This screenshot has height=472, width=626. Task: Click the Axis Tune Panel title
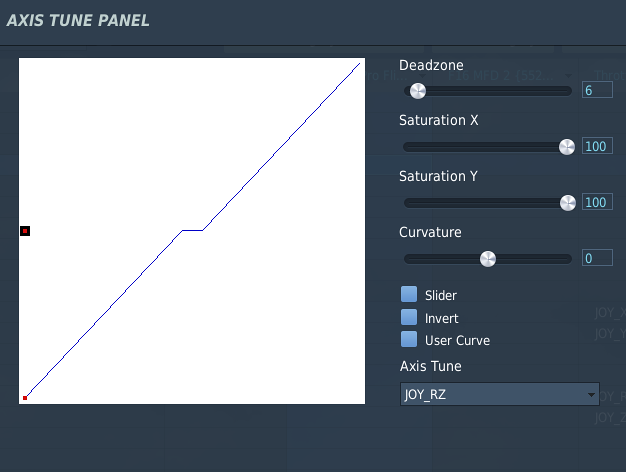pyautogui.click(x=78, y=20)
